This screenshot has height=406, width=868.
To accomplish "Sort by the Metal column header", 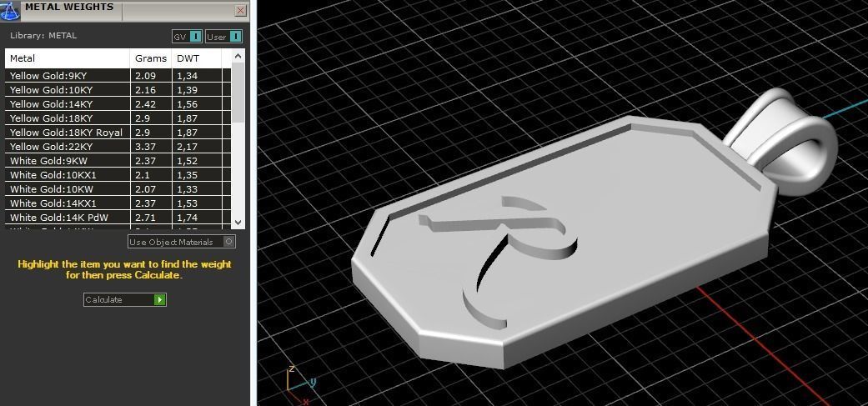I will pos(68,58).
